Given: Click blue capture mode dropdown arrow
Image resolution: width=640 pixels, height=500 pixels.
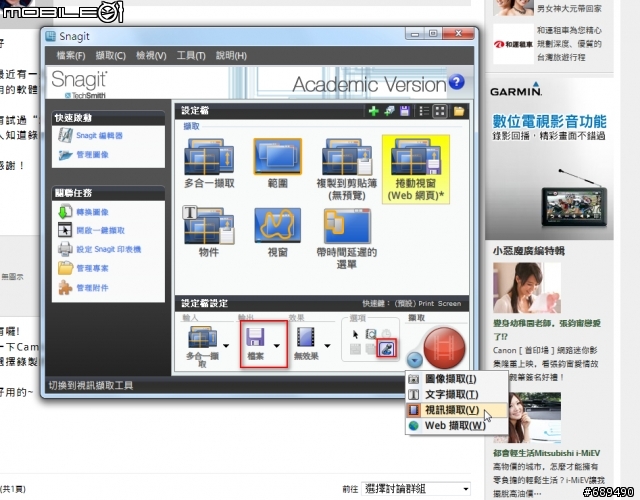Looking at the screenshot, I should 414,360.
